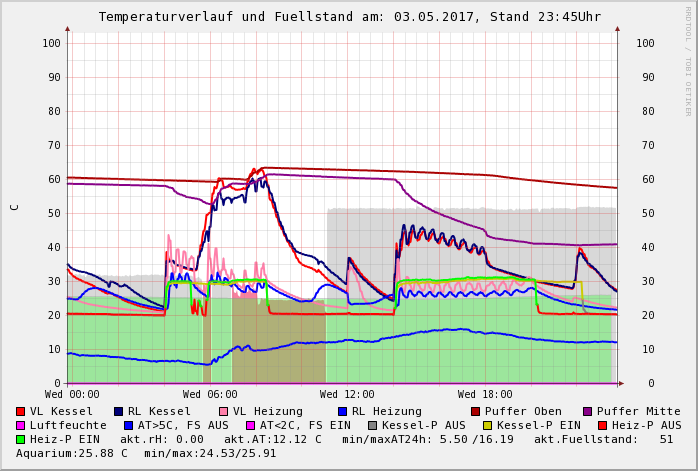
Task: Select the Wed 18:00 time axis label
Action: point(485,395)
